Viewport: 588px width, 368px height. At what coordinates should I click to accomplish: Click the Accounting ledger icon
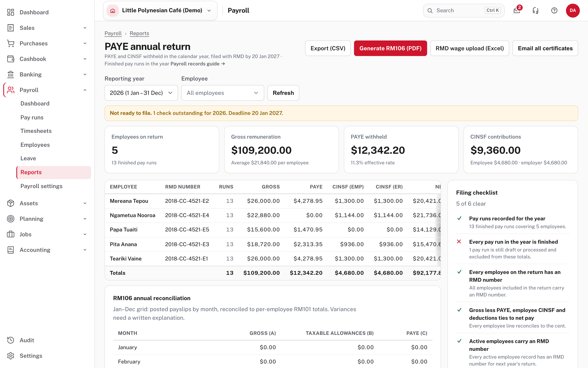coord(10,250)
